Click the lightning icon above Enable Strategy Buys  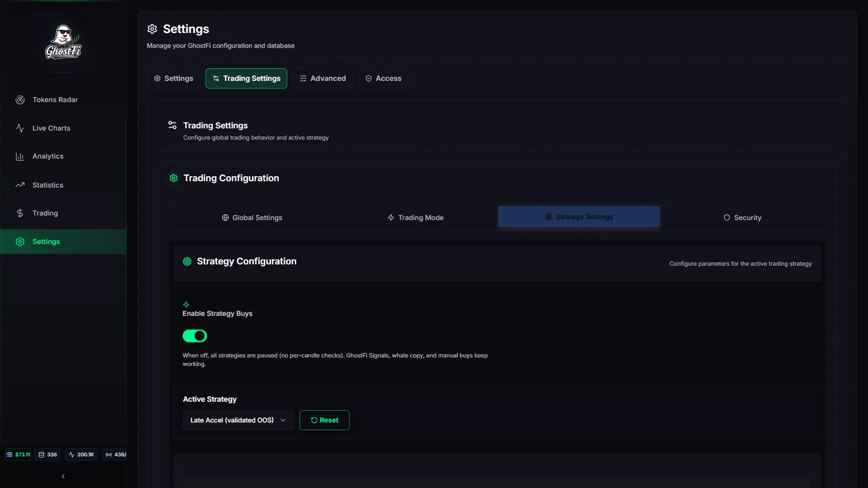(186, 305)
